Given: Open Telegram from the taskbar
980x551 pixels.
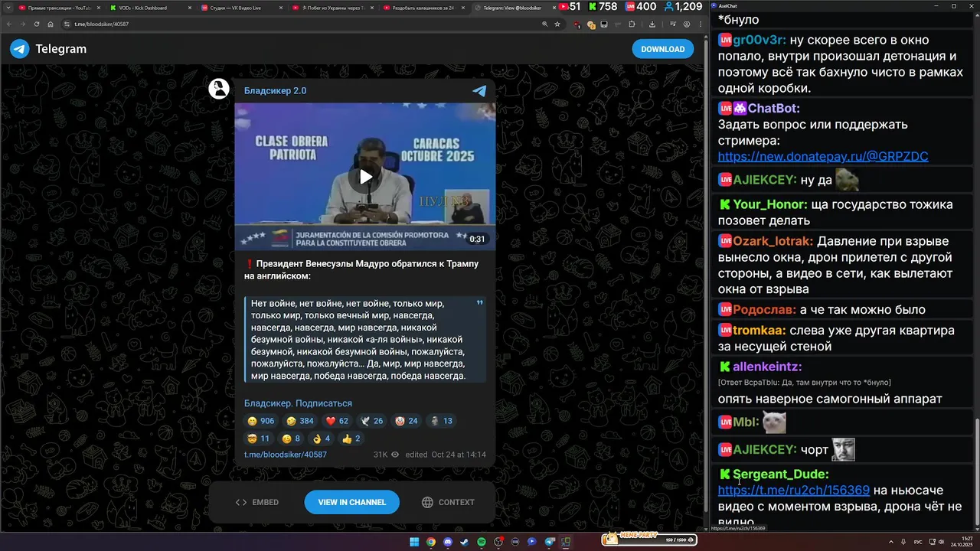Looking at the screenshot, I should click(549, 542).
